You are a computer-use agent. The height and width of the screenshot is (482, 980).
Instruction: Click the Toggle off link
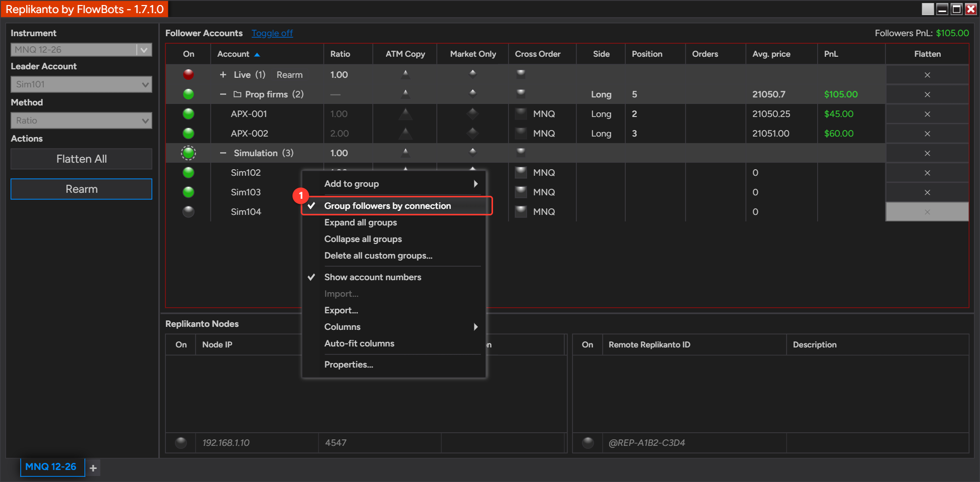(272, 33)
